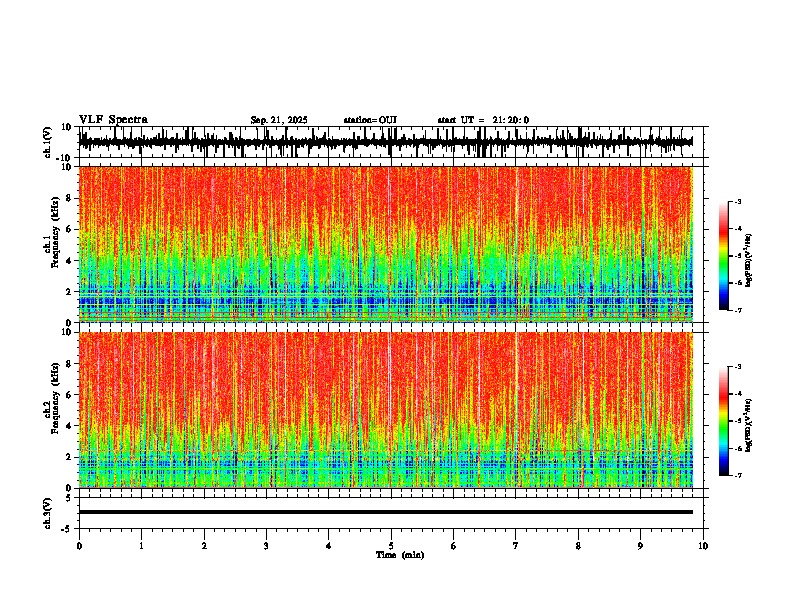
Task: Click the ch.2 PSD color bar
Action: (x=723, y=421)
